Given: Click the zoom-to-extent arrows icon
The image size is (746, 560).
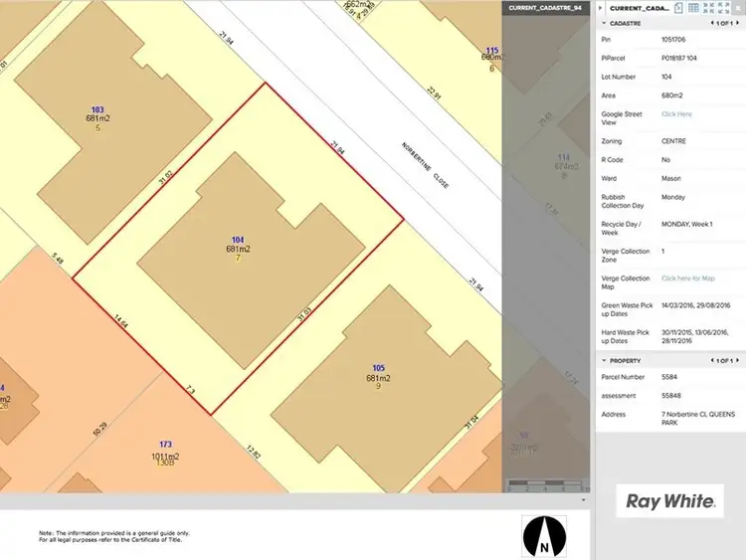Looking at the screenshot, I should point(708,8).
